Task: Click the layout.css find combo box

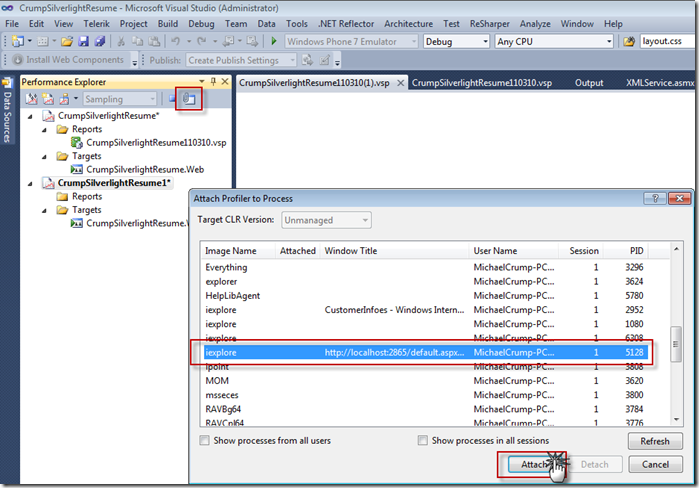Action: coord(667,41)
